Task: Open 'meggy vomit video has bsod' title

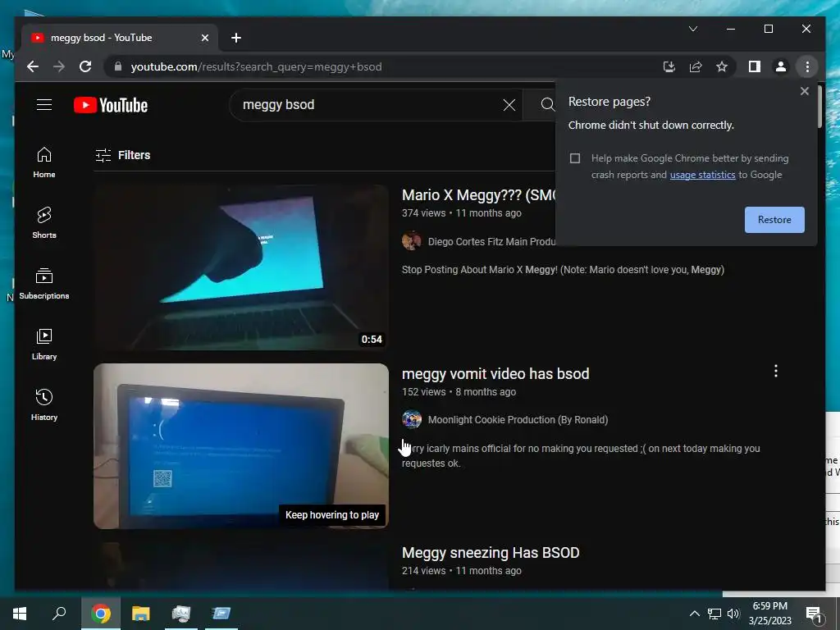Action: click(x=495, y=373)
